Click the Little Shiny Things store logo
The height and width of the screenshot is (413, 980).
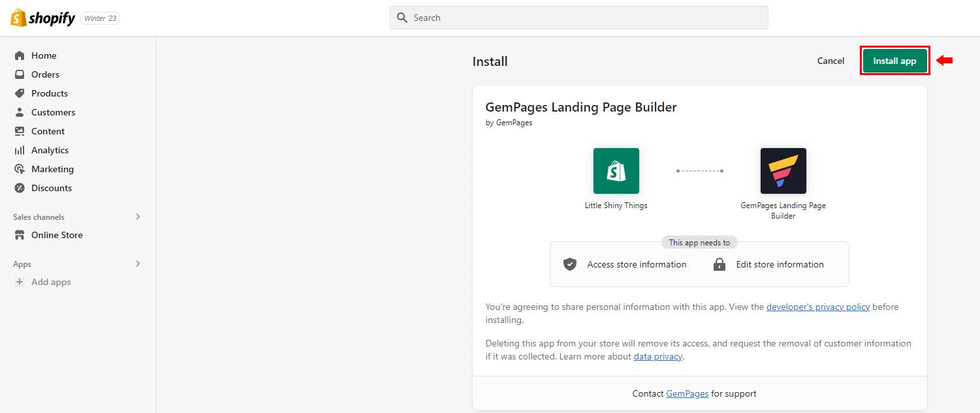click(x=616, y=170)
